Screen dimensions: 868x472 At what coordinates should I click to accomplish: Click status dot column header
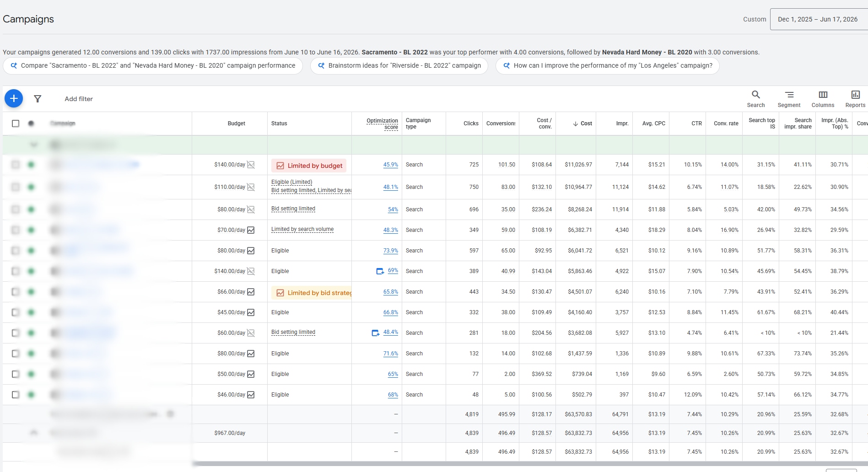click(x=31, y=123)
